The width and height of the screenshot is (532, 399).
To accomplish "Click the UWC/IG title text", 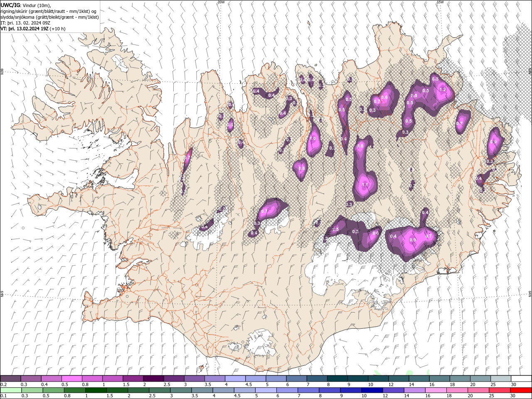I will [x=10, y=5].
